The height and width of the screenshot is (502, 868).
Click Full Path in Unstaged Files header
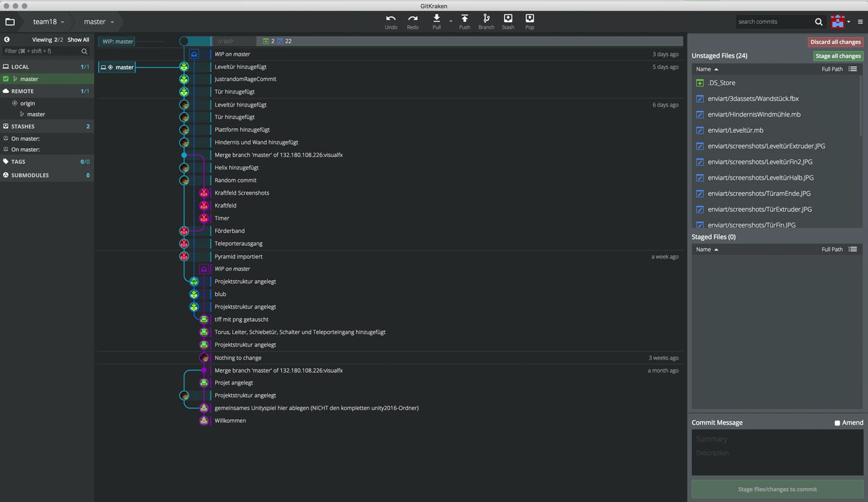832,69
